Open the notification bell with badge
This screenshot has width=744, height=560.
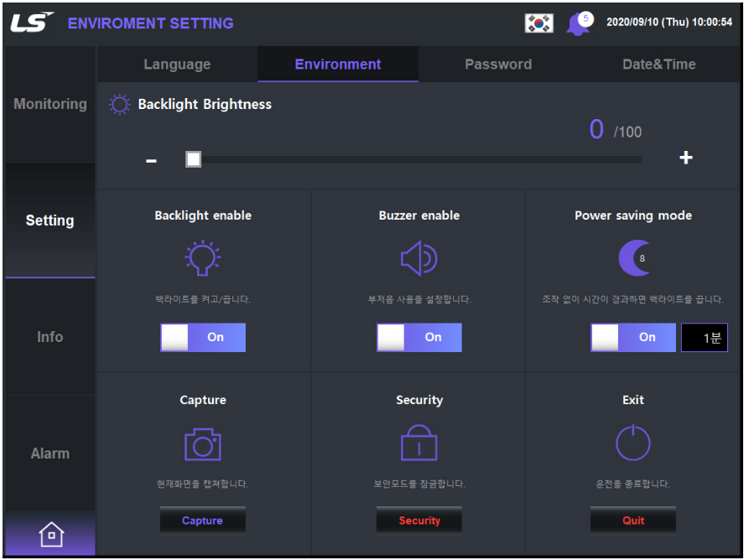coord(578,23)
